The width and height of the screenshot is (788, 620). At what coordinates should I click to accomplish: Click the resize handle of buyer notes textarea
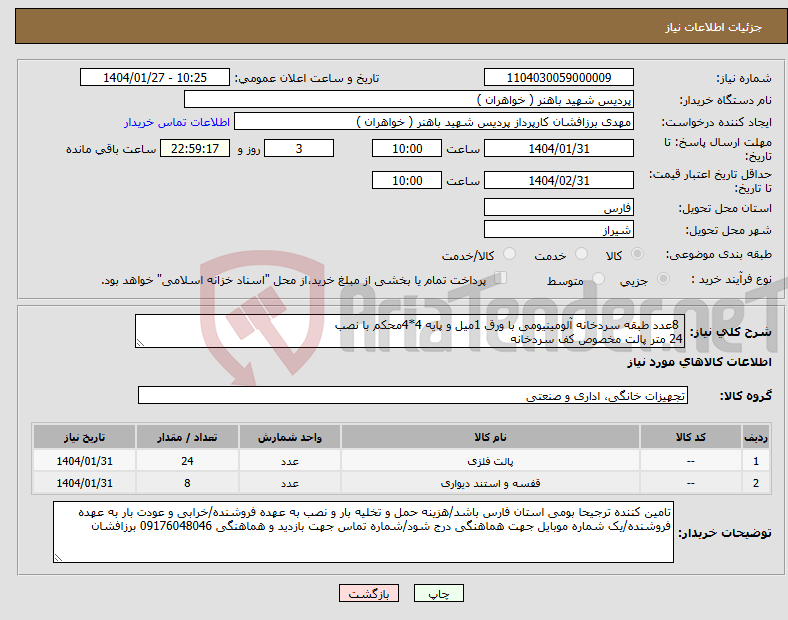pos(58,558)
